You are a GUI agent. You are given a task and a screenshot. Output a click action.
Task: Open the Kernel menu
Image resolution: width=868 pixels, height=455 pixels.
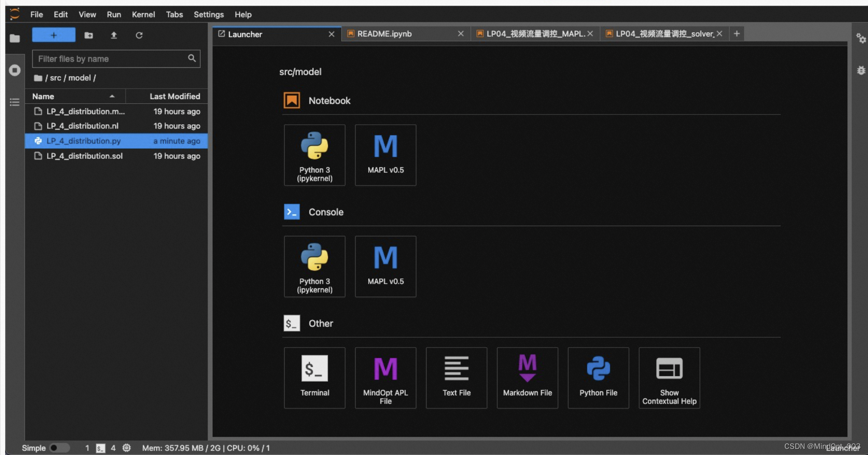[x=143, y=14]
